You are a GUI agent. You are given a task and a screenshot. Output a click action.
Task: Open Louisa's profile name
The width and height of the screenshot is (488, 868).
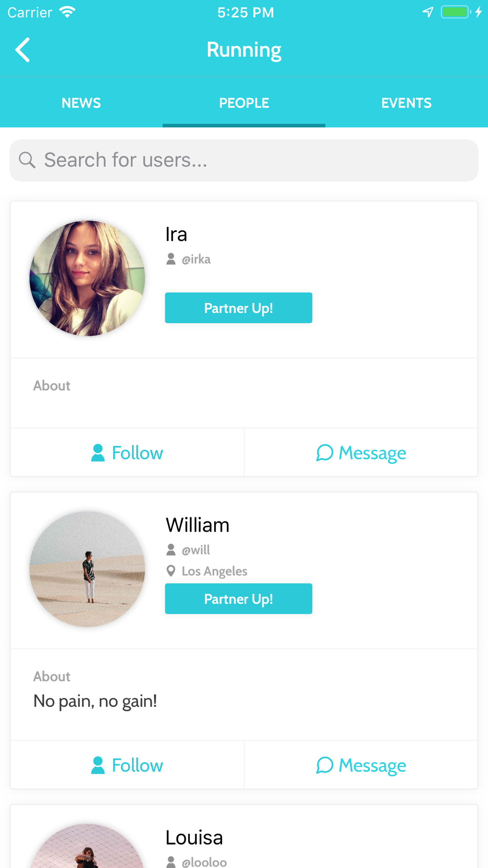(194, 837)
